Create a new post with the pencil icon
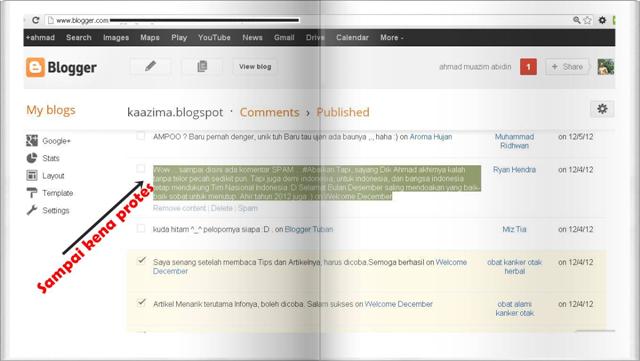 coord(150,66)
